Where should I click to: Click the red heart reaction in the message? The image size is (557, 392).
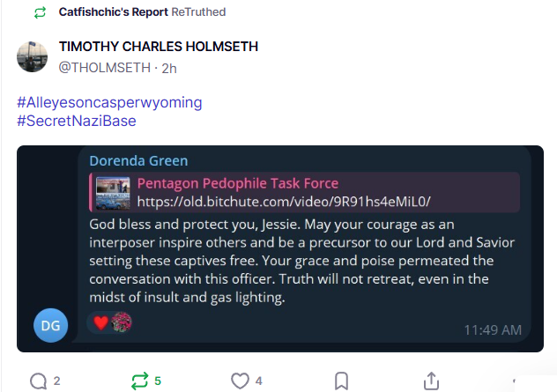coord(100,322)
